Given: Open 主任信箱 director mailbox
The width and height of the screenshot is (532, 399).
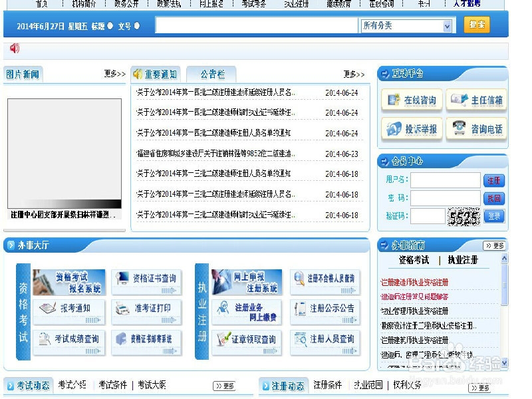Looking at the screenshot, I should pos(476,100).
